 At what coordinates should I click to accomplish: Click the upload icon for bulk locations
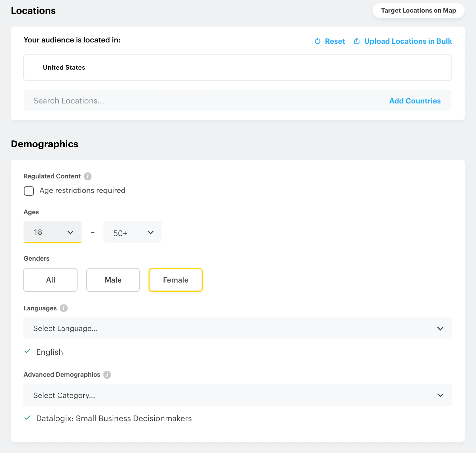click(357, 41)
